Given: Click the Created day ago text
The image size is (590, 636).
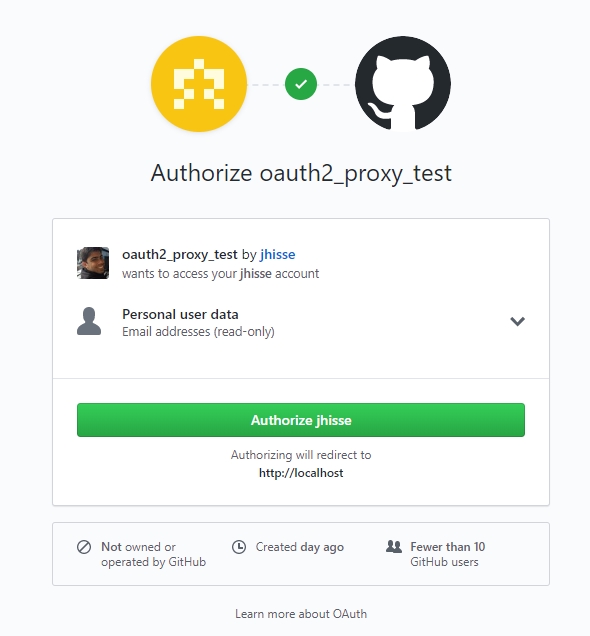Looking at the screenshot, I should click(x=300, y=547).
